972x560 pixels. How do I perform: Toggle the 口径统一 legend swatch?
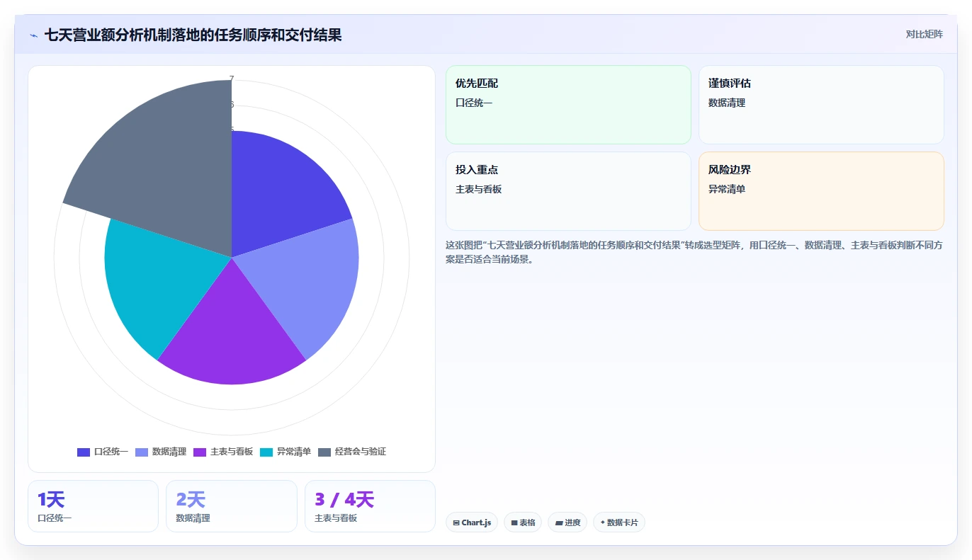point(84,452)
